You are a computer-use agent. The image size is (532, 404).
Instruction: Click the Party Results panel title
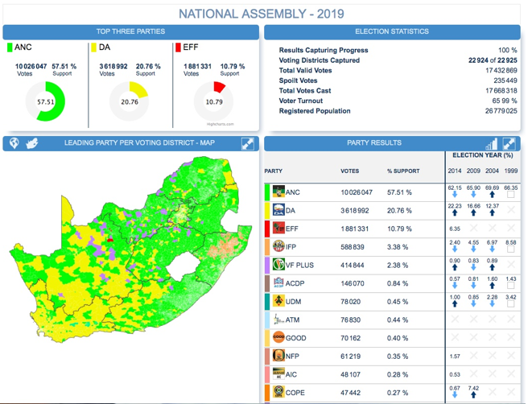[374, 142]
